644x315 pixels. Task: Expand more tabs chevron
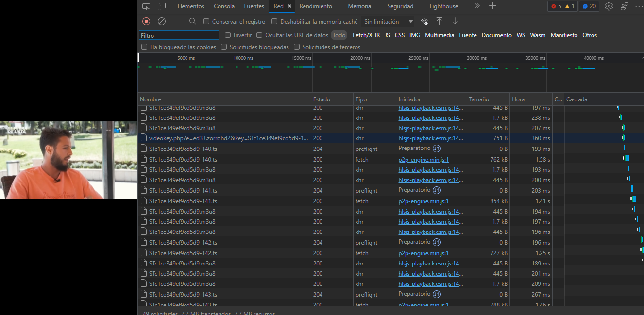pyautogui.click(x=477, y=6)
